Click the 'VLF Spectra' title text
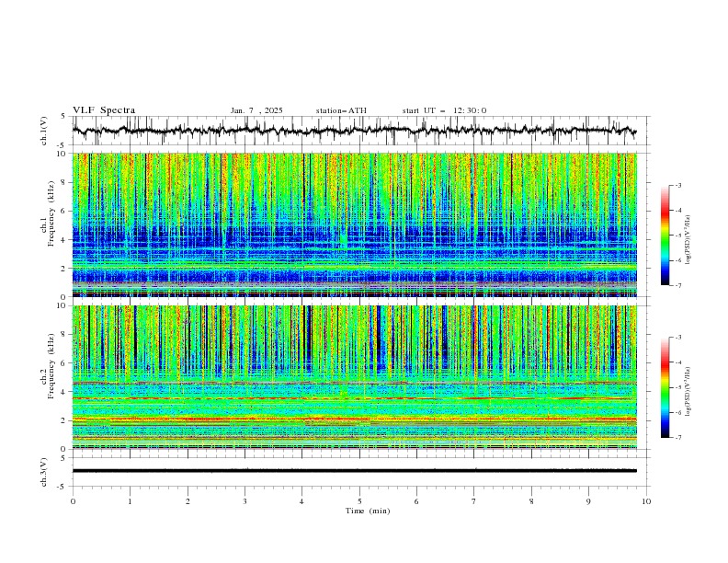This screenshot has width=728, height=563. click(x=104, y=110)
